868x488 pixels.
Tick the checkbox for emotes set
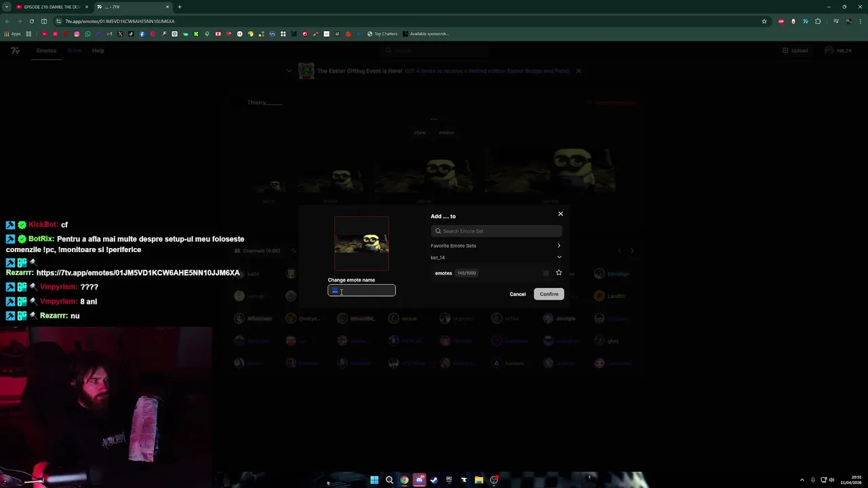[x=546, y=273]
